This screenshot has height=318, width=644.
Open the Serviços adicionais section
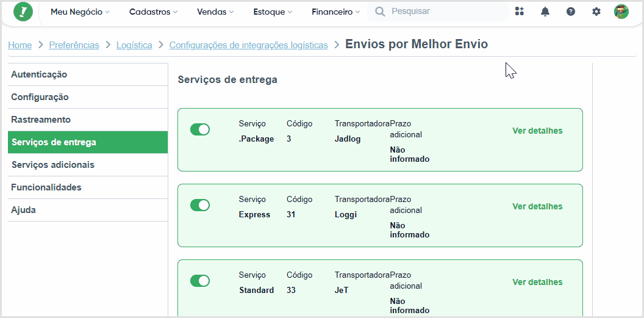click(88, 165)
